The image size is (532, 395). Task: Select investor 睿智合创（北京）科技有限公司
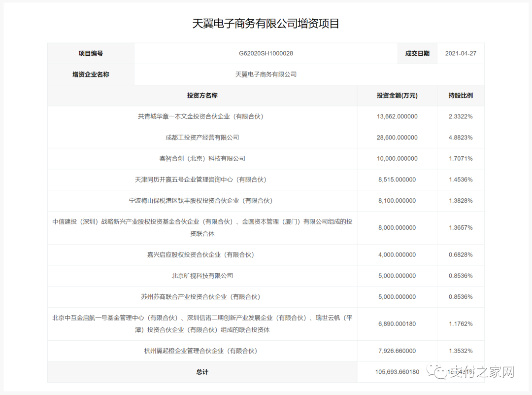tap(202, 159)
